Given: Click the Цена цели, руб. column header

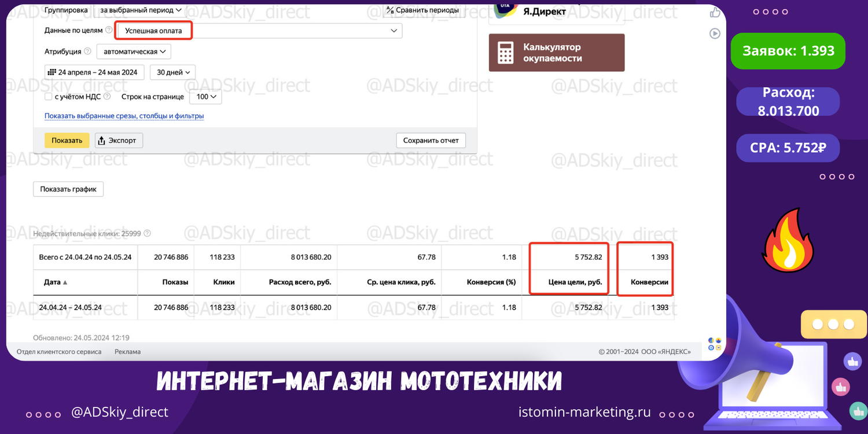Looking at the screenshot, I should [575, 282].
